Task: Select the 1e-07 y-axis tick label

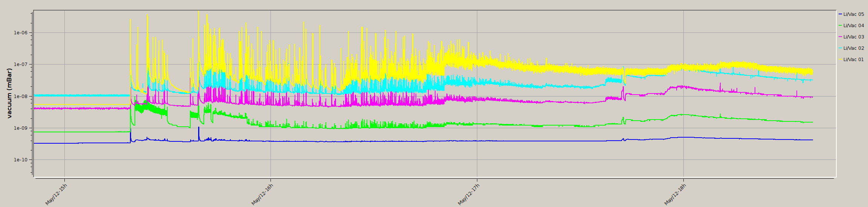Action: [x=21, y=64]
